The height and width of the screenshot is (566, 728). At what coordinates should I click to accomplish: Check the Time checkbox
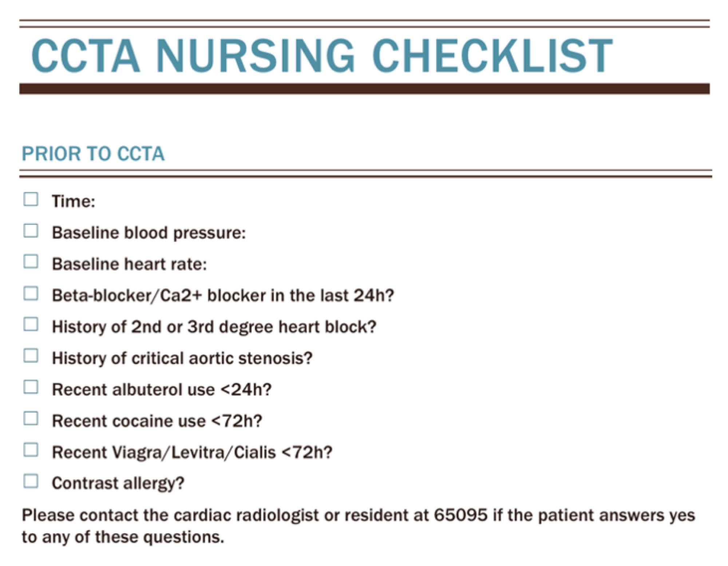pyautogui.click(x=31, y=199)
